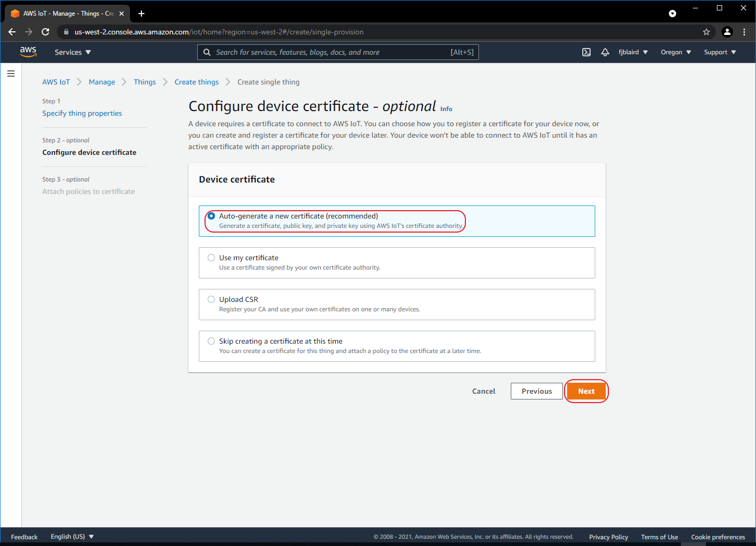This screenshot has width=756, height=546.
Task: Bookmark this page with star icon
Action: tap(706, 32)
